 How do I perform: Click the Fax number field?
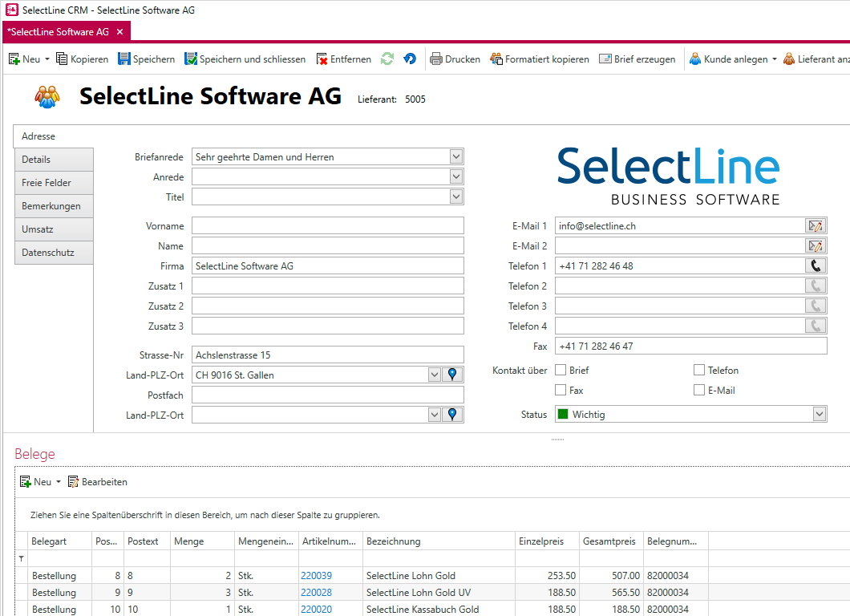coord(690,346)
